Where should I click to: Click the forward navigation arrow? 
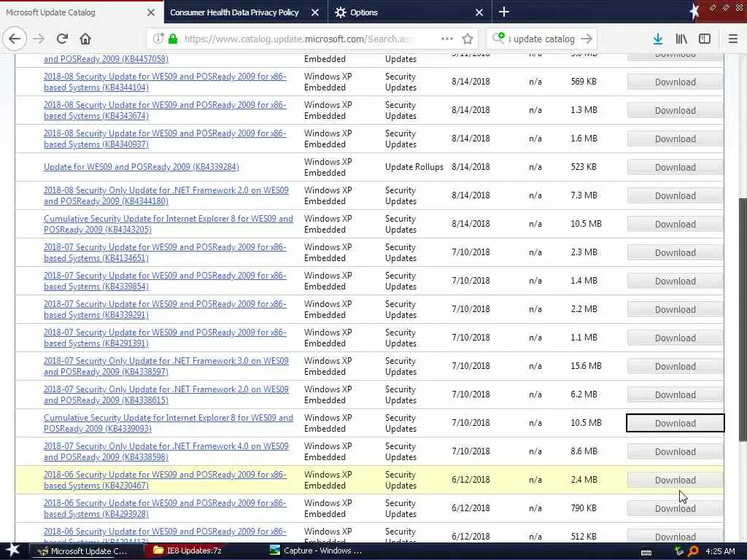click(39, 39)
